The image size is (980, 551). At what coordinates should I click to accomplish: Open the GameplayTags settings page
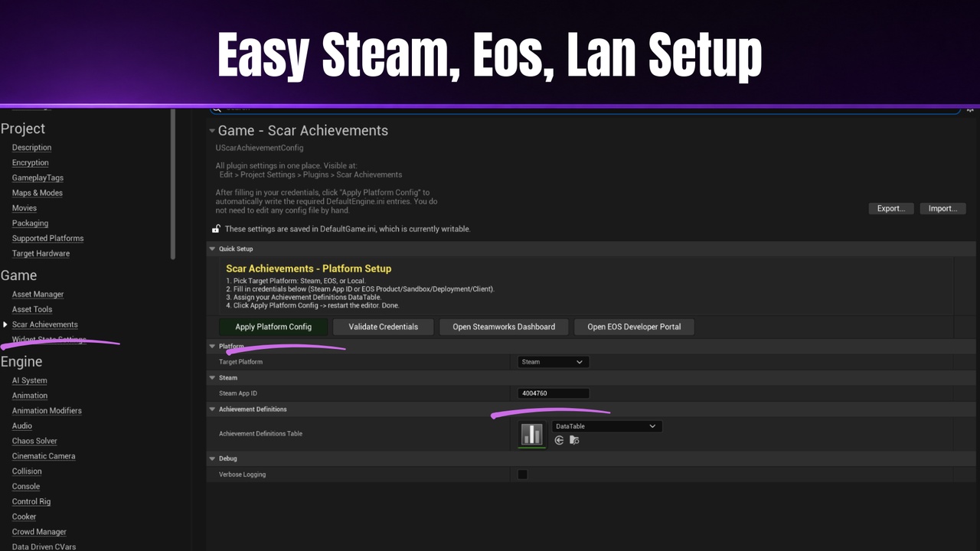coord(38,178)
